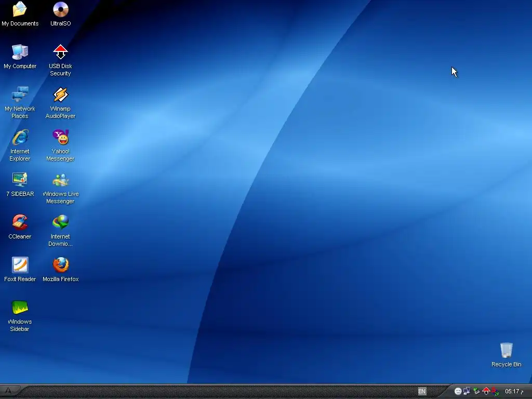532x399 pixels.
Task: Click the red-blue tray icon beside clock
Action: pyautogui.click(x=495, y=392)
